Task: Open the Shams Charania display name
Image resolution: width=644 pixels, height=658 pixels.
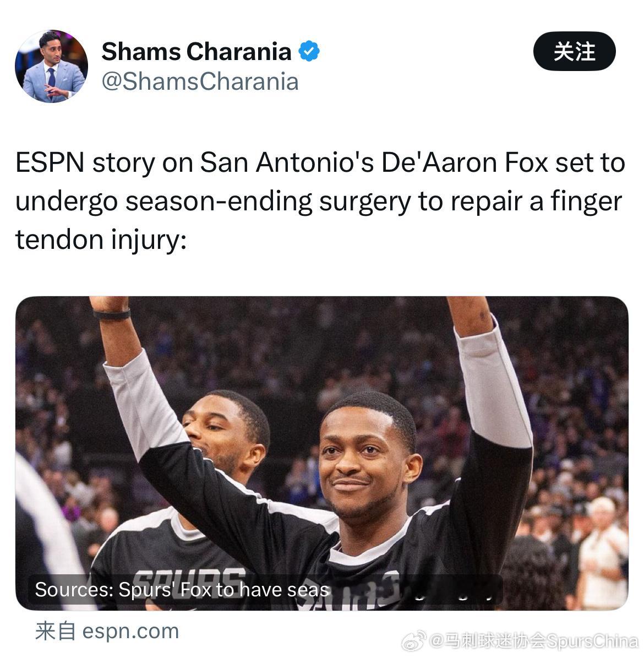Action: point(197,52)
